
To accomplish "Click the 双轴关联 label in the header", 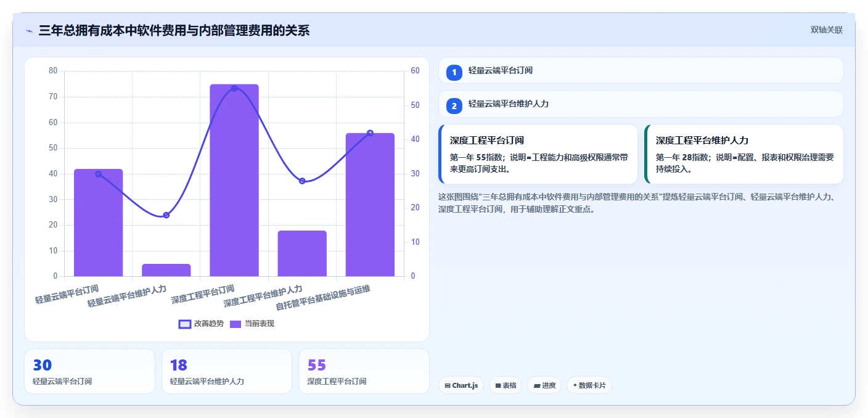I will click(x=826, y=30).
